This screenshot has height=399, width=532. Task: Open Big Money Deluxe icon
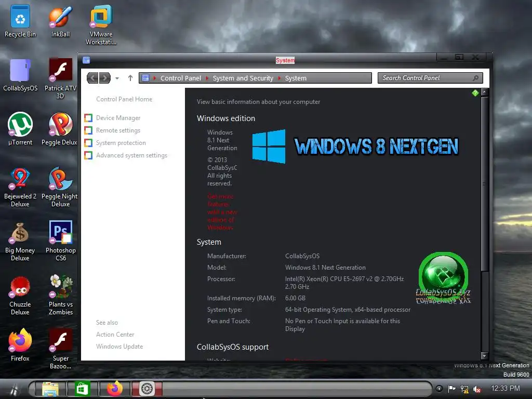coord(20,242)
